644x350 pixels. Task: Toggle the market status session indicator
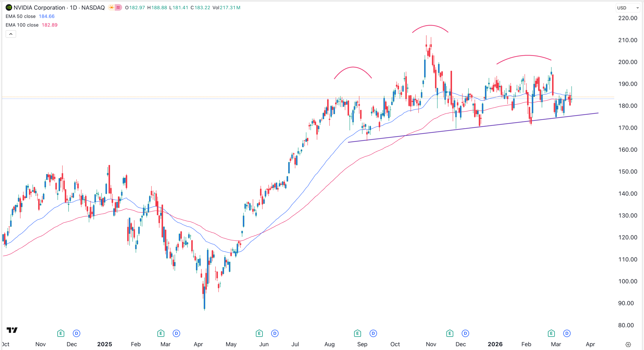click(x=114, y=8)
